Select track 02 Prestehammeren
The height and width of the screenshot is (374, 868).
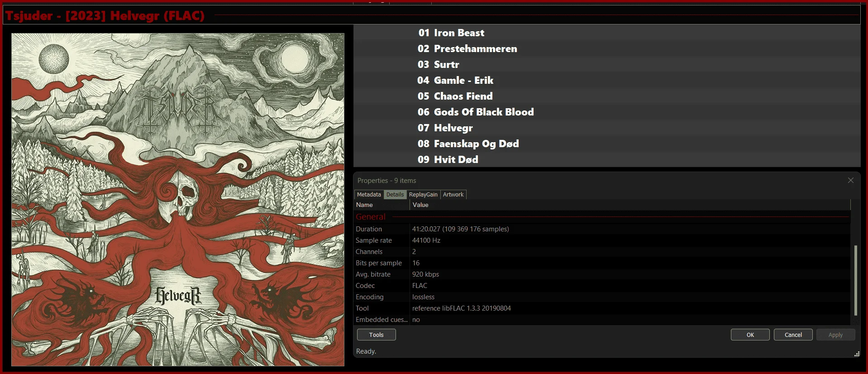pyautogui.click(x=606, y=48)
